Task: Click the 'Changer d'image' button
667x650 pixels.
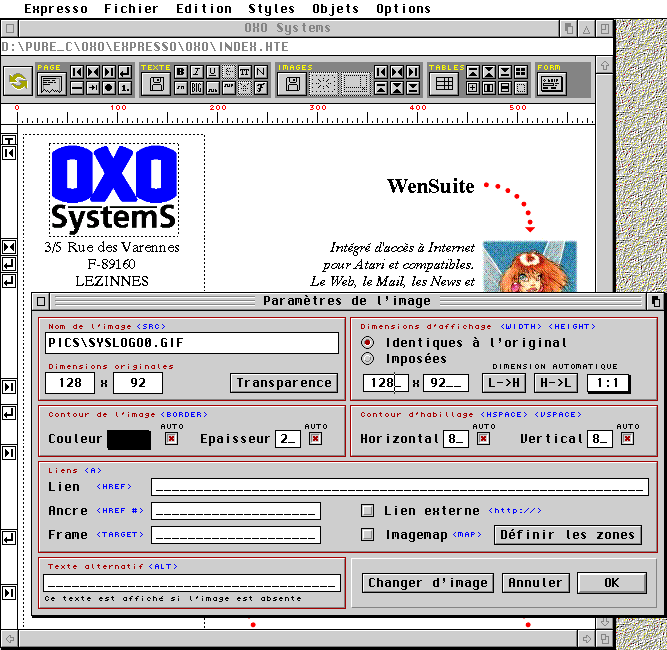Action: [428, 583]
